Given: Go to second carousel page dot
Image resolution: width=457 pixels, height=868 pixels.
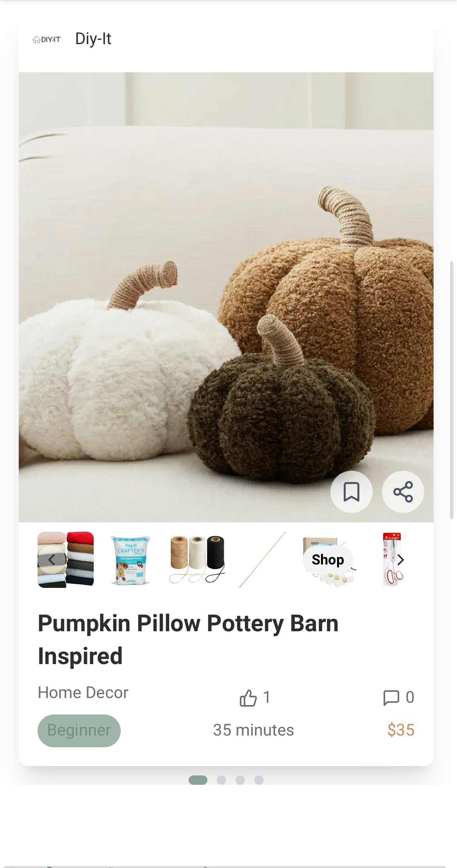Looking at the screenshot, I should 221,780.
